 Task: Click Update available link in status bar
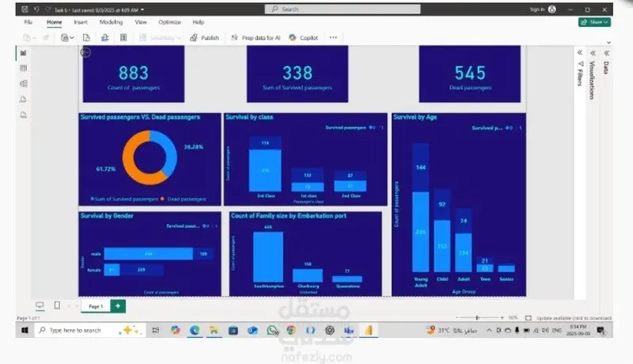(574, 318)
